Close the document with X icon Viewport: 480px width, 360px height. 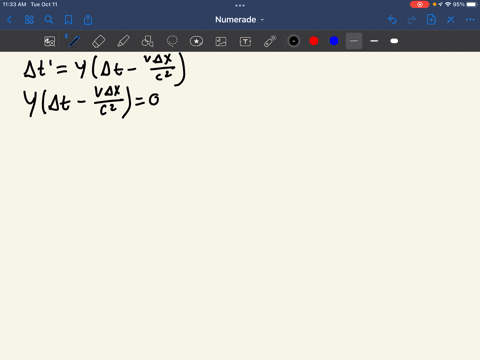tap(451, 20)
